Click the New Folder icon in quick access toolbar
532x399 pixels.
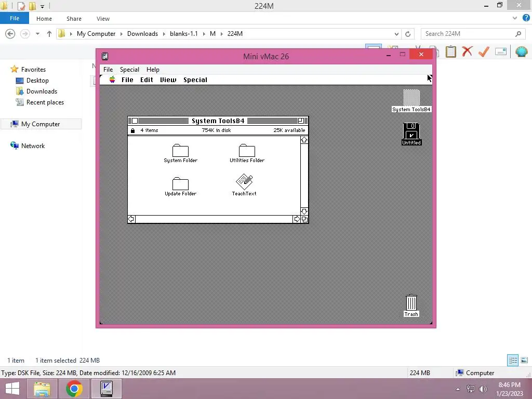click(33, 6)
